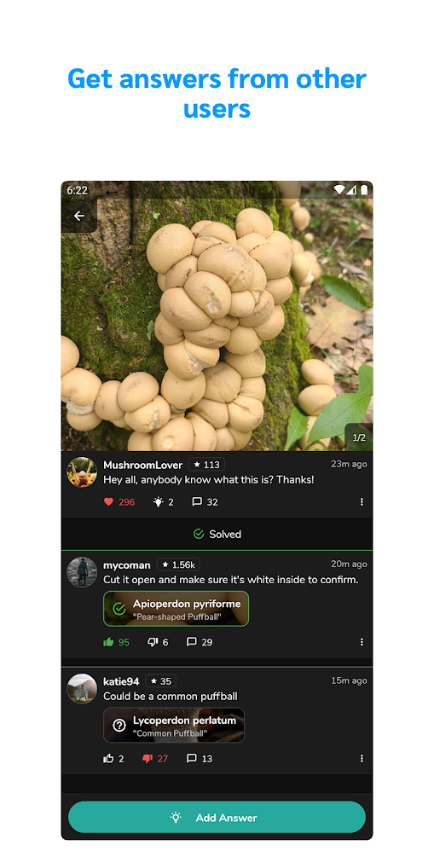Like MushroomLover's post with the heart icon
The height and width of the screenshot is (868, 434).
pyautogui.click(x=108, y=502)
